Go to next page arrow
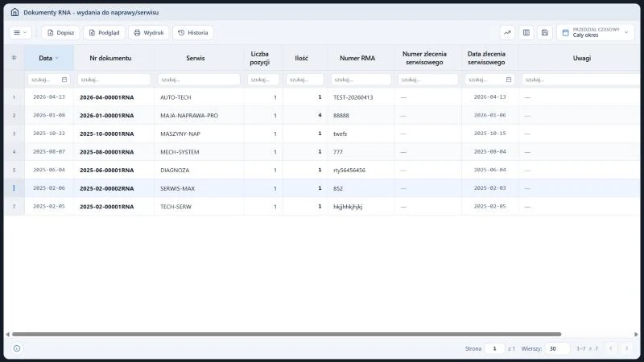This screenshot has width=644, height=362. pyautogui.click(x=627, y=348)
